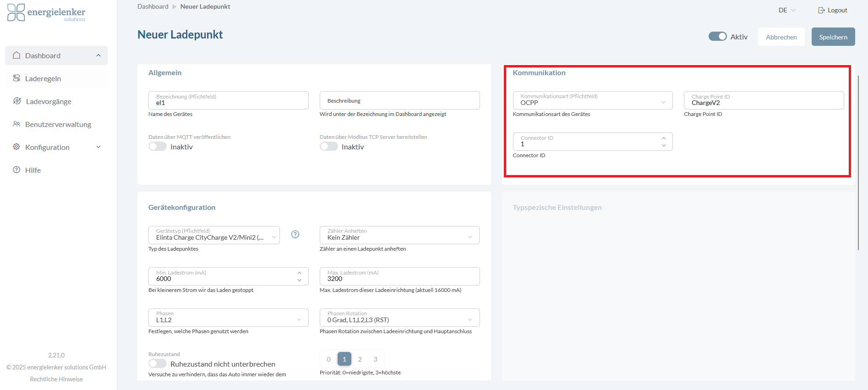Viewport: 868px width, 390px height.
Task: Open the Phasen Rotation dropdown
Action: point(399,318)
